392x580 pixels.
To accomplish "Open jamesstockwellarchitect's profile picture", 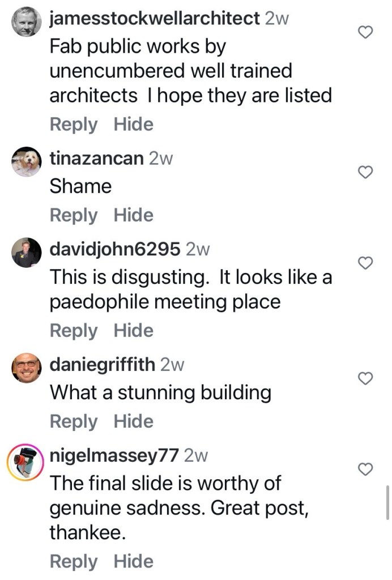I will tap(26, 23).
